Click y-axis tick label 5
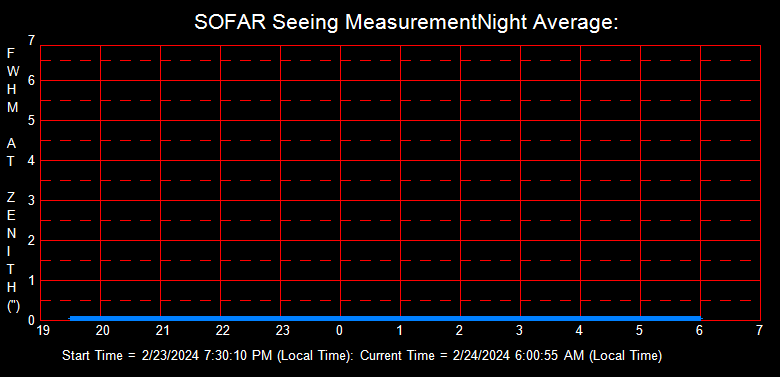This screenshot has height=377, width=780. 32,120
